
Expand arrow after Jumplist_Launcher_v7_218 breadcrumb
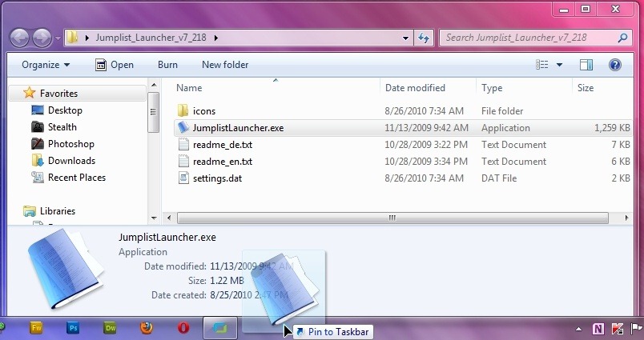[216, 38]
